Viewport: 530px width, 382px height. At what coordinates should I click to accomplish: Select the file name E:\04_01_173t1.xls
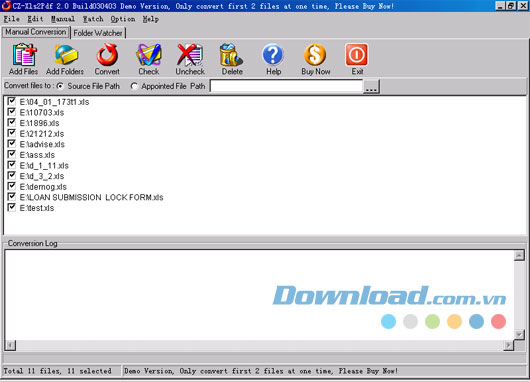click(54, 102)
